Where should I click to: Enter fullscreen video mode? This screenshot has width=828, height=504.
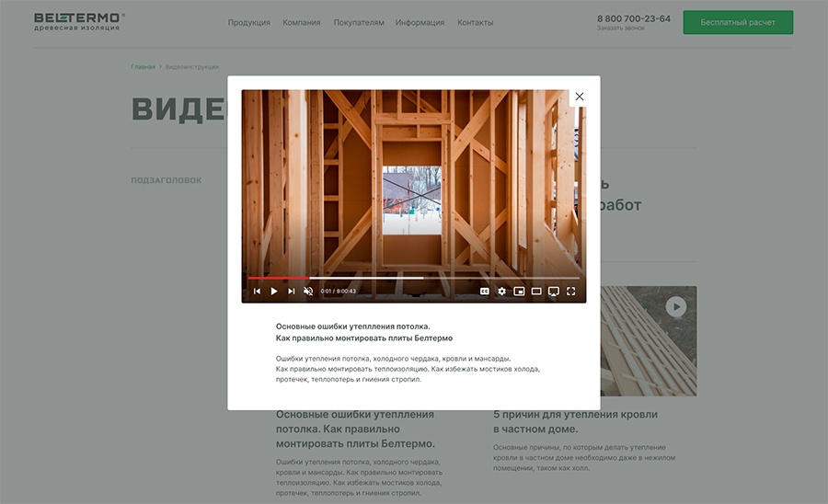[570, 292]
